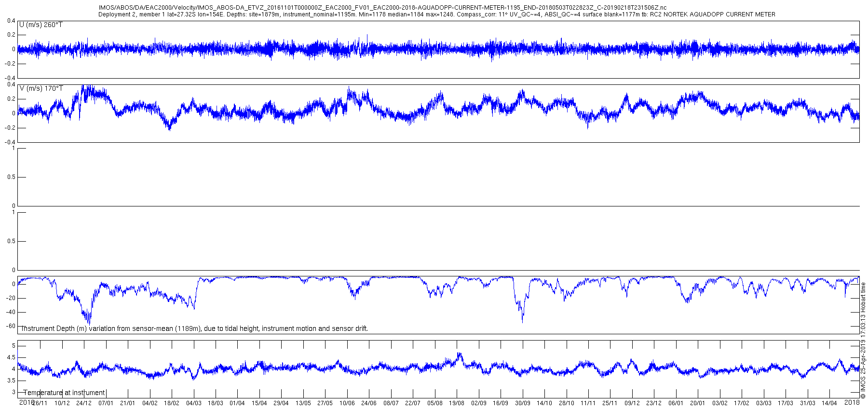Viewport: 868px width, 410px height.
Task: Click the '10/12' date tick label
Action: 62,403
